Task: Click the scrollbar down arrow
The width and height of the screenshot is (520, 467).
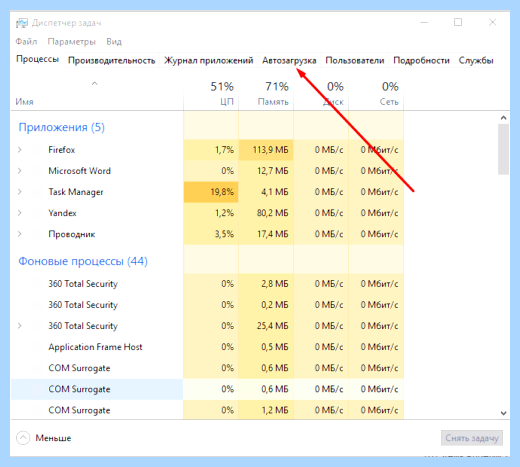Action: [503, 413]
